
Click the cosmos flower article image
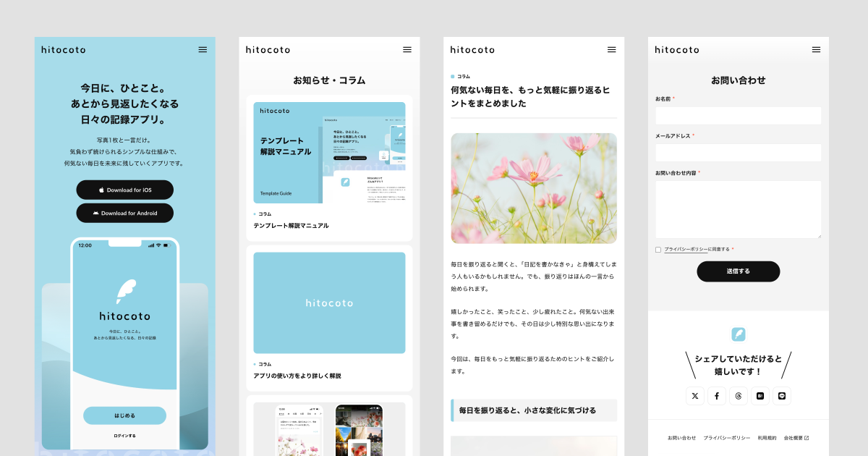pyautogui.click(x=534, y=188)
